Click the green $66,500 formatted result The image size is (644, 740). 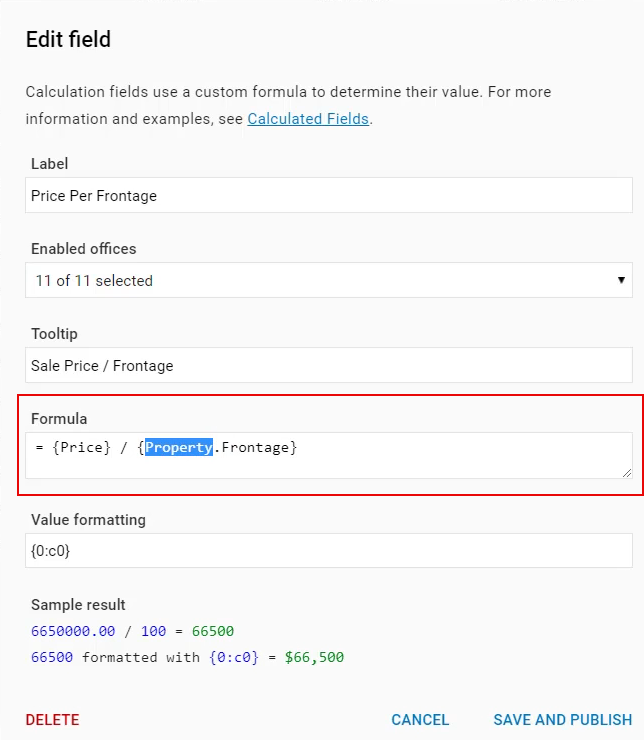pos(314,657)
